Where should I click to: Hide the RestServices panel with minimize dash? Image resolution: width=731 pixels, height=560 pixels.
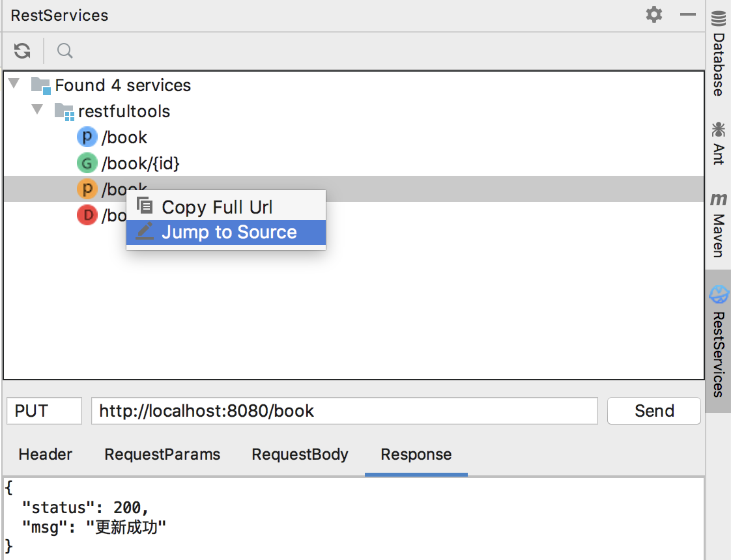tap(688, 14)
